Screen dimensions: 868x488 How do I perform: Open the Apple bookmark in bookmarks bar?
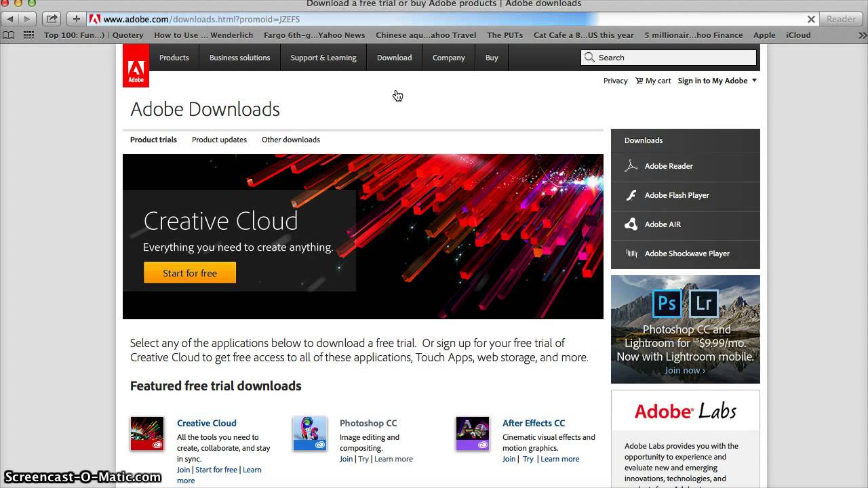coord(764,35)
